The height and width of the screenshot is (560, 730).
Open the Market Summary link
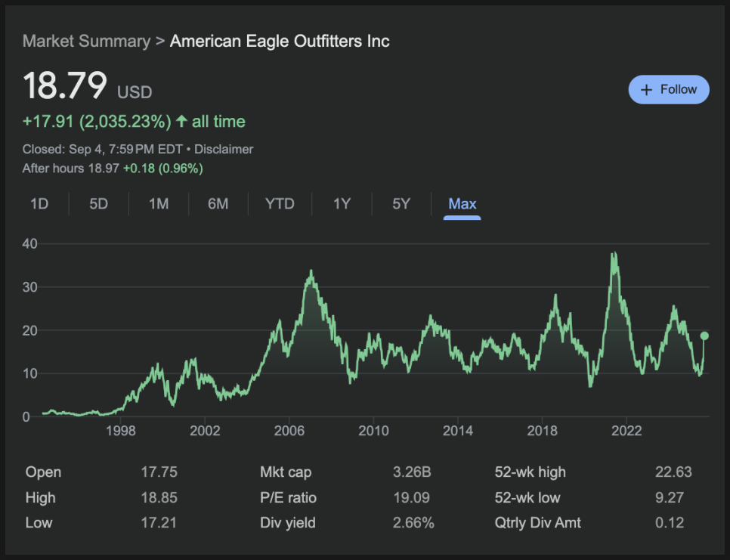point(87,41)
